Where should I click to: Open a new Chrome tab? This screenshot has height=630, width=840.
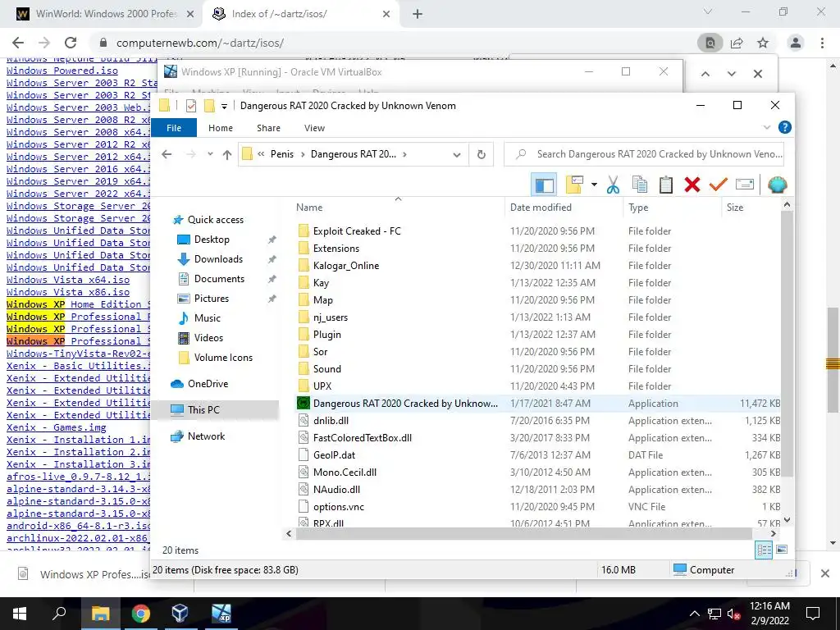(x=418, y=14)
